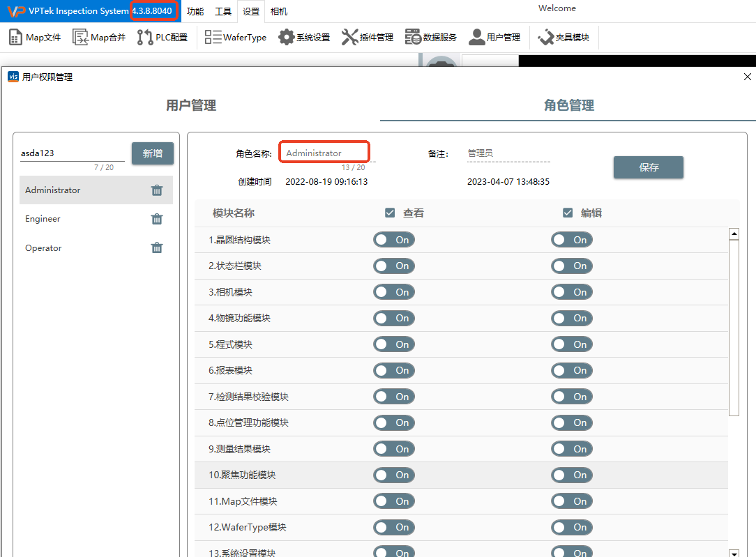Toggle 编辑 switch for 10.聚焦功能模块
The width and height of the screenshot is (756, 557).
coord(572,475)
